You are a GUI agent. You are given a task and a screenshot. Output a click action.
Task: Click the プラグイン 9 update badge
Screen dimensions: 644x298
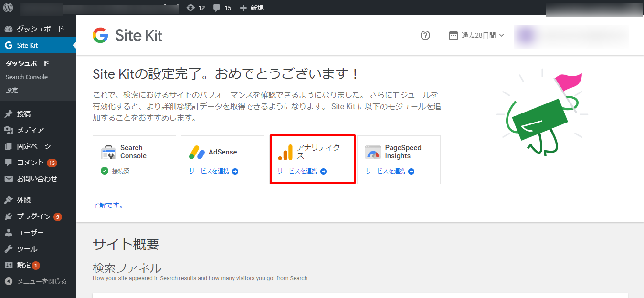(58, 217)
